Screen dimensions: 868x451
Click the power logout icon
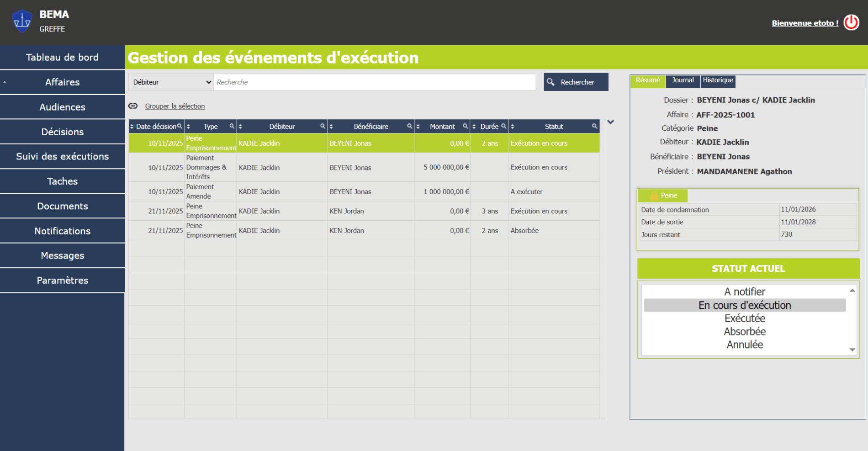tap(851, 22)
